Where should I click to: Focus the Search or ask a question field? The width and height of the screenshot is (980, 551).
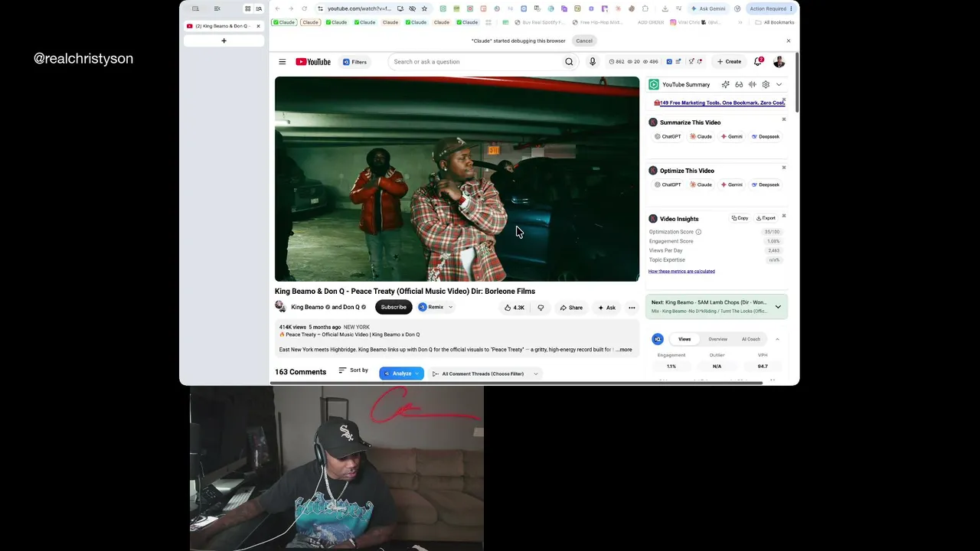[475, 62]
